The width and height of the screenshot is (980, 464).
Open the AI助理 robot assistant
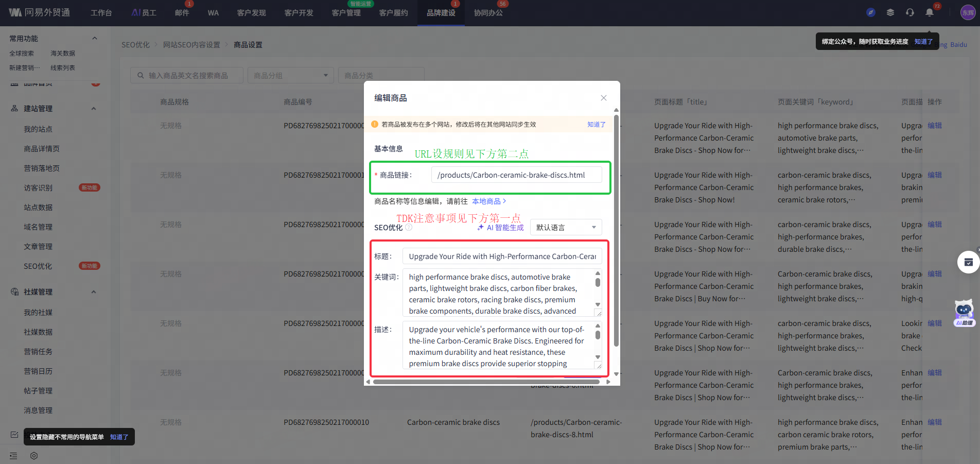tap(964, 313)
